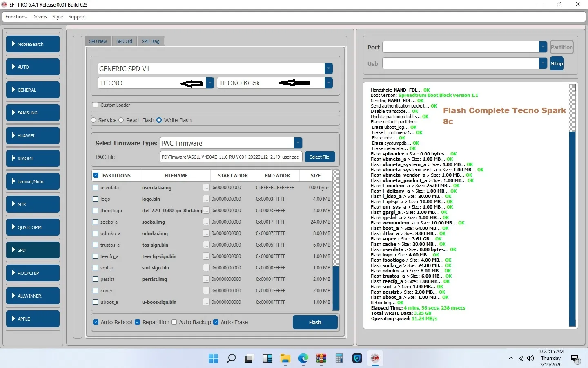
Task: Select the Read Flash radio button
Action: 121,120
